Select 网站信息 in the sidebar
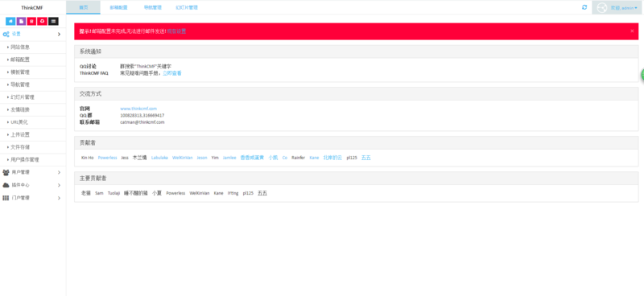Screen dimensions: 644x296 tap(33, 47)
